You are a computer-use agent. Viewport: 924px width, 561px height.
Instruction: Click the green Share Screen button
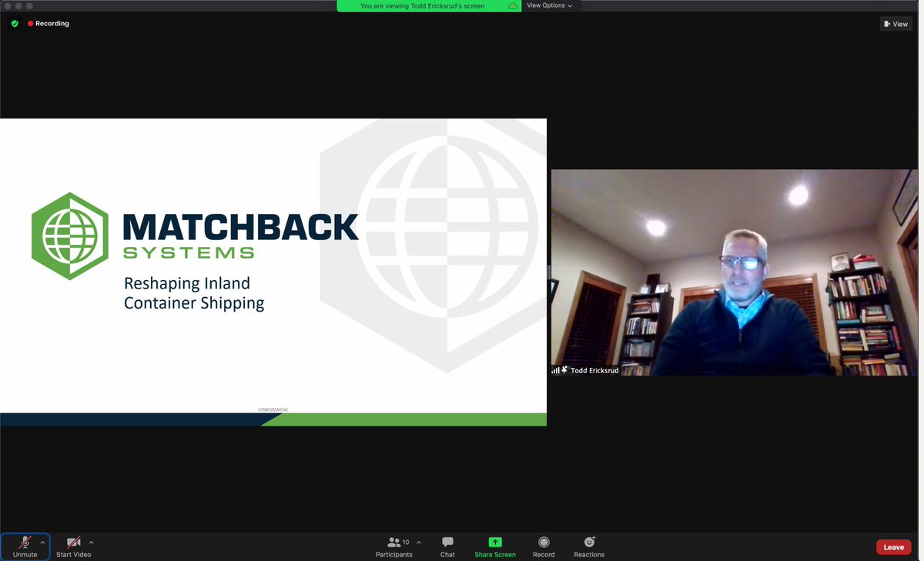[495, 547]
